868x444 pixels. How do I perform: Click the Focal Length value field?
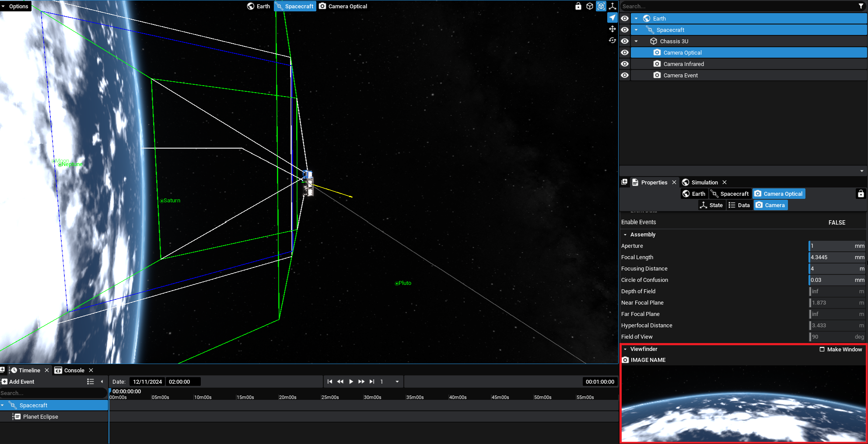coord(830,257)
